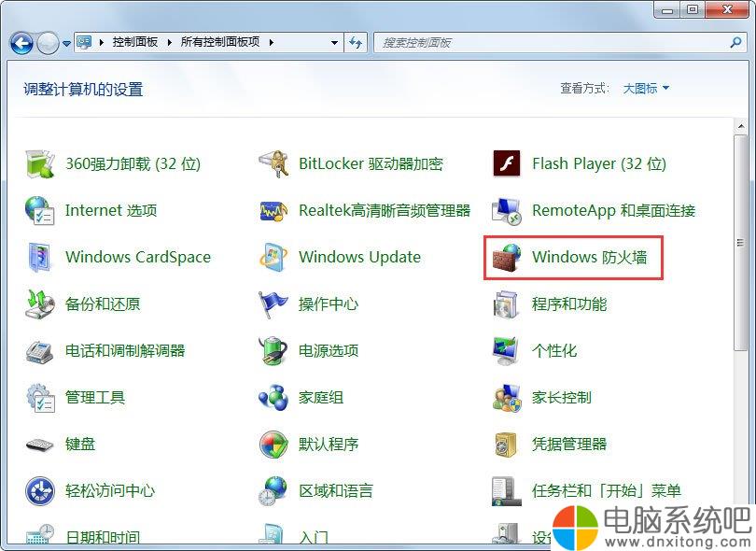Open the 360强力卸载 green uninstaller icon
The width and height of the screenshot is (756, 551).
click(x=40, y=163)
